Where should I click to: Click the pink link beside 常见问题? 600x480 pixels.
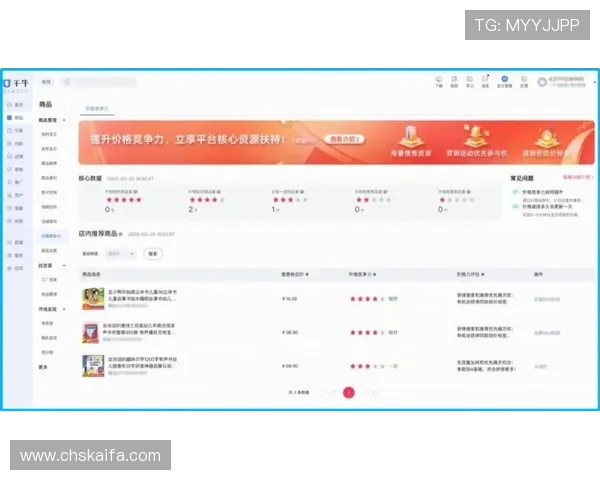coord(576,177)
